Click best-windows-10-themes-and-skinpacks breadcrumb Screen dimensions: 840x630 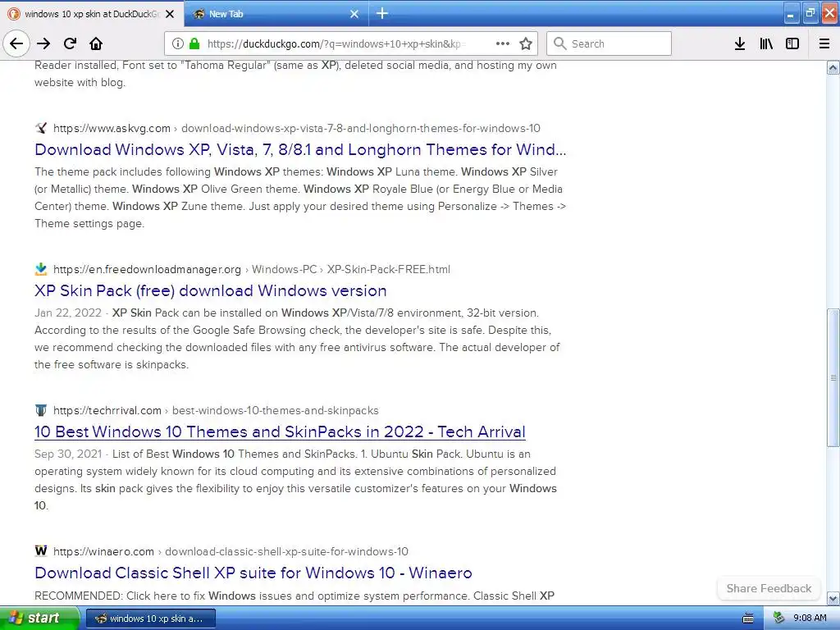pyautogui.click(x=276, y=410)
